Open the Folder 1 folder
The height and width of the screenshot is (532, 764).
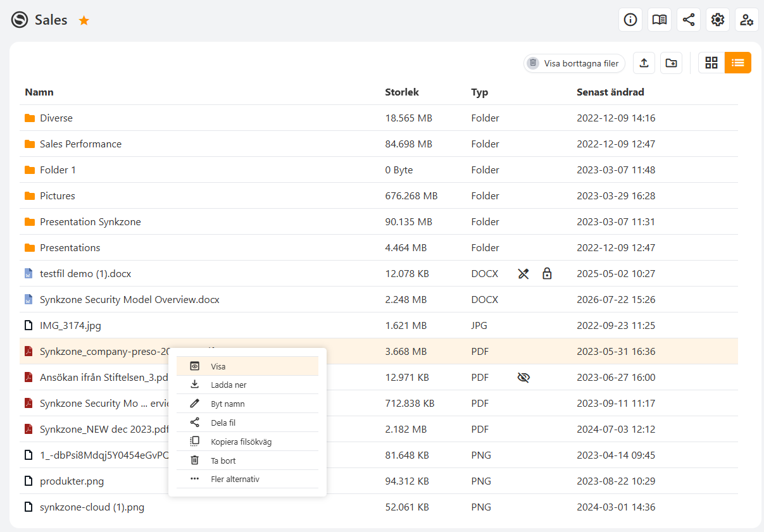tap(58, 170)
